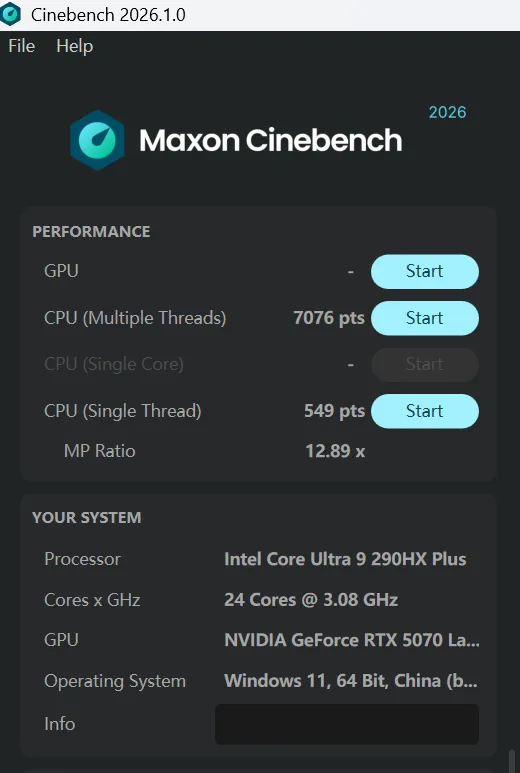The width and height of the screenshot is (520, 773).
Task: Click the YOUR SYSTEM section header
Action: click(87, 518)
